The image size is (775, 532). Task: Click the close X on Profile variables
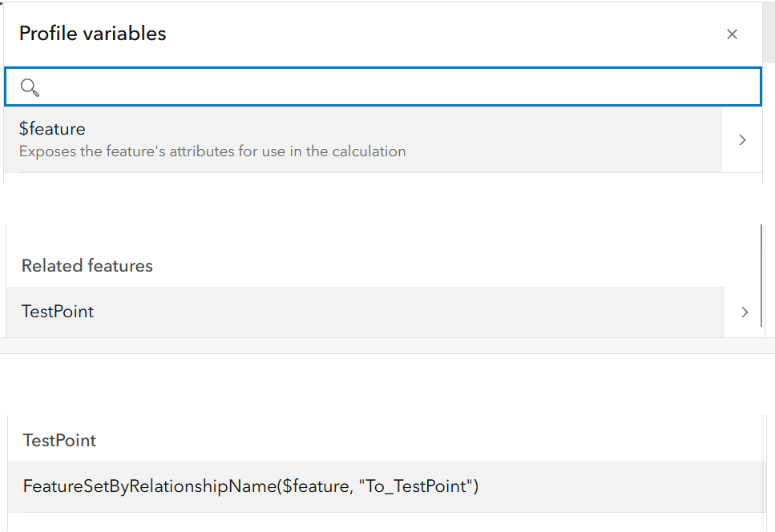(732, 34)
